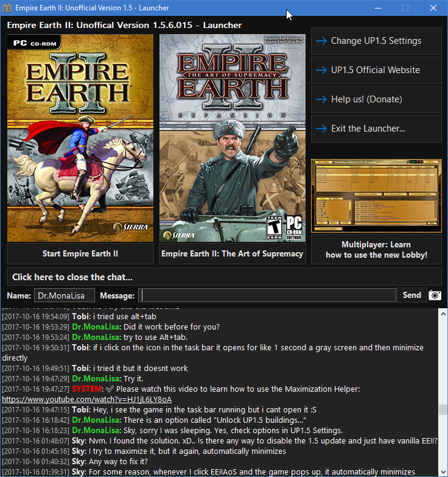Launch Empire Earth II: The Art of Supremacy
Screen dimensions: 448x477
[232, 253]
